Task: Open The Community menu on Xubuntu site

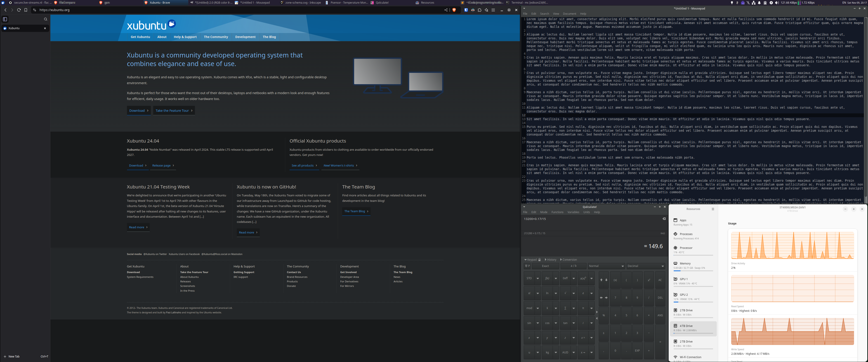Action: [216, 37]
